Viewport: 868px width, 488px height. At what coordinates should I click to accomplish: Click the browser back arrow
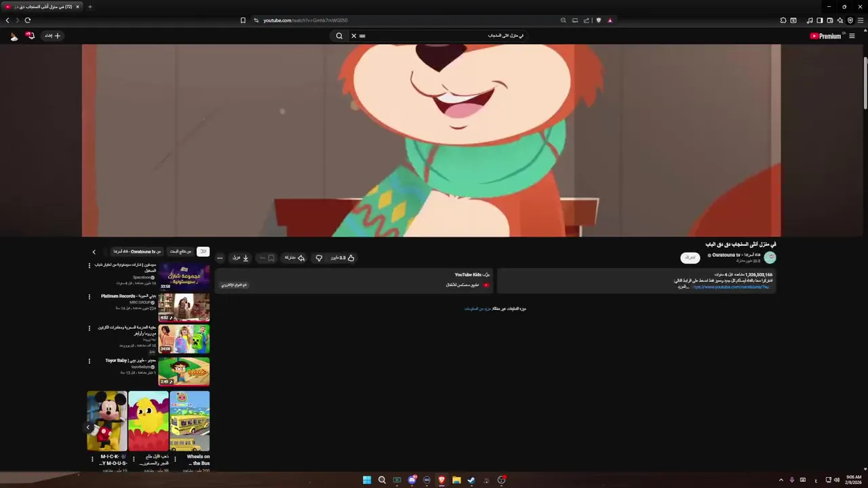7,20
